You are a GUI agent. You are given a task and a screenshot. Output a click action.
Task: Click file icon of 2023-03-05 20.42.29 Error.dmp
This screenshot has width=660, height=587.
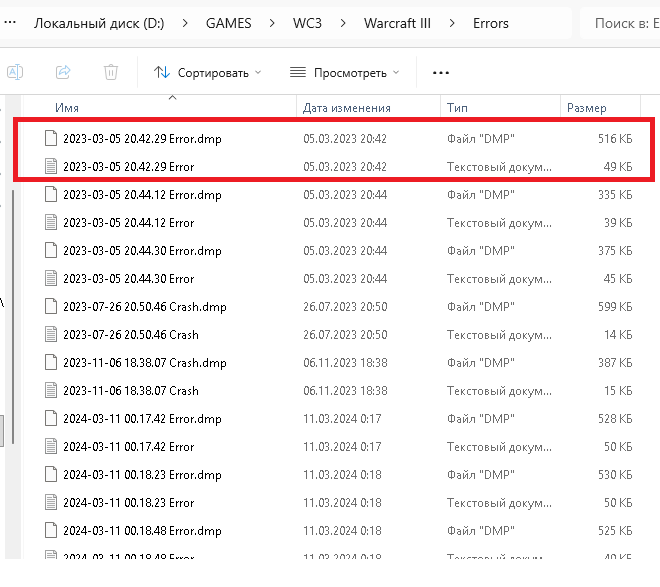[x=52, y=139]
